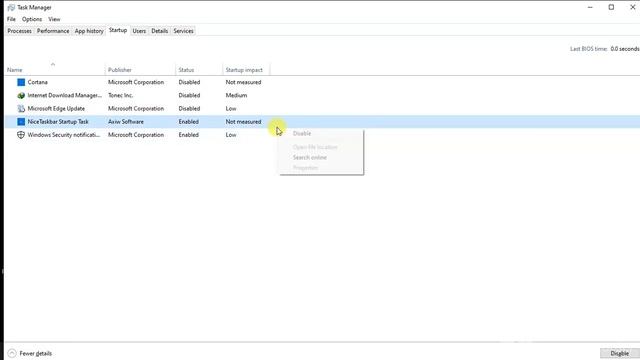This screenshot has height=360, width=640.
Task: Select the Windows Security notification row name
Action: coord(64,135)
